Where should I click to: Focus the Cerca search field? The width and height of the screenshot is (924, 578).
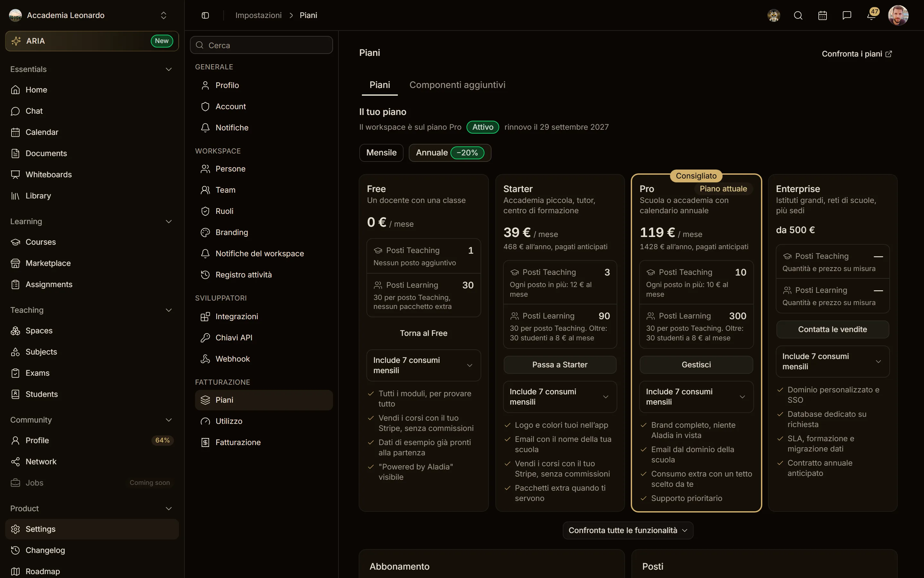pos(261,45)
